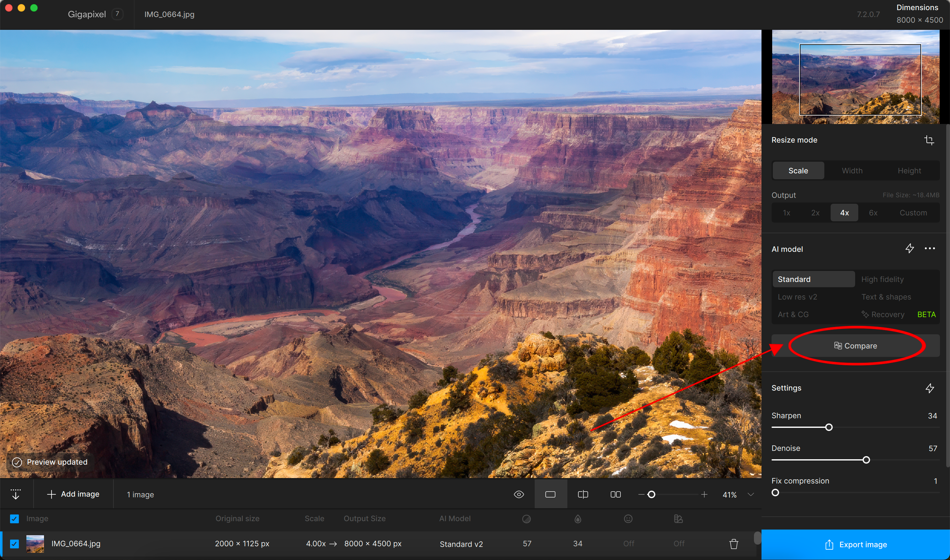Click the Sharpen slider handle
The width and height of the screenshot is (950, 560).
pyautogui.click(x=829, y=427)
